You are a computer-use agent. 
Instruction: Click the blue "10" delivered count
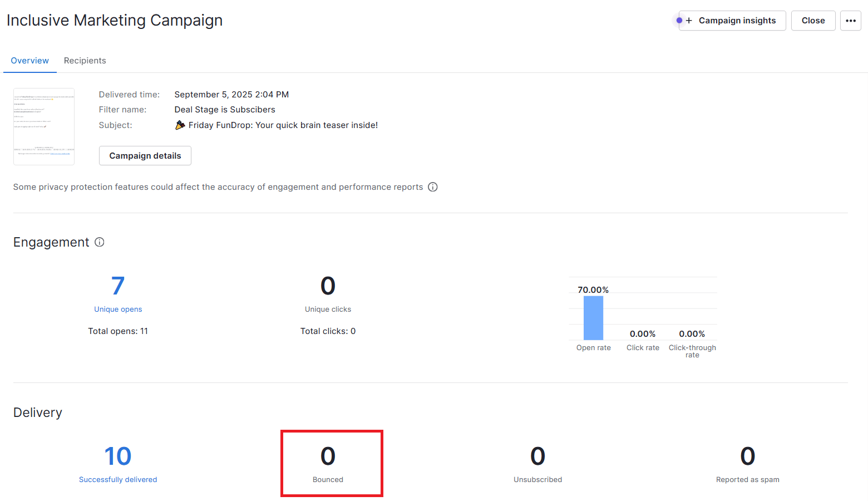point(117,456)
